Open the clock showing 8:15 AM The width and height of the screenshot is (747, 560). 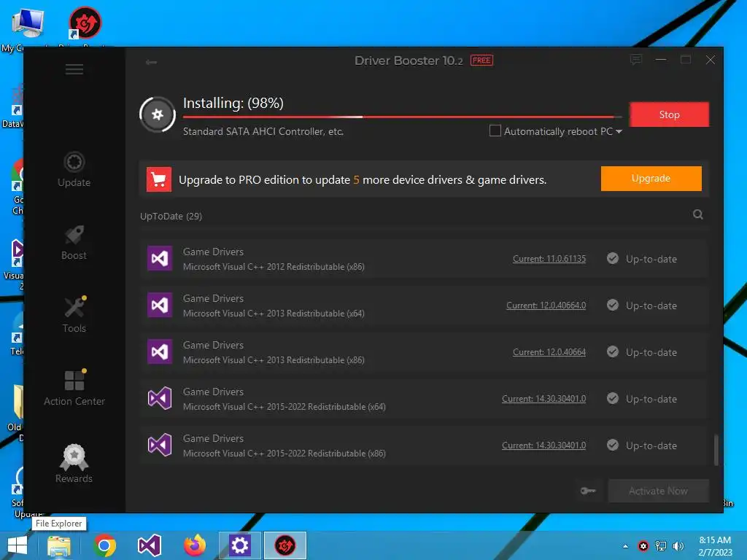click(x=715, y=546)
